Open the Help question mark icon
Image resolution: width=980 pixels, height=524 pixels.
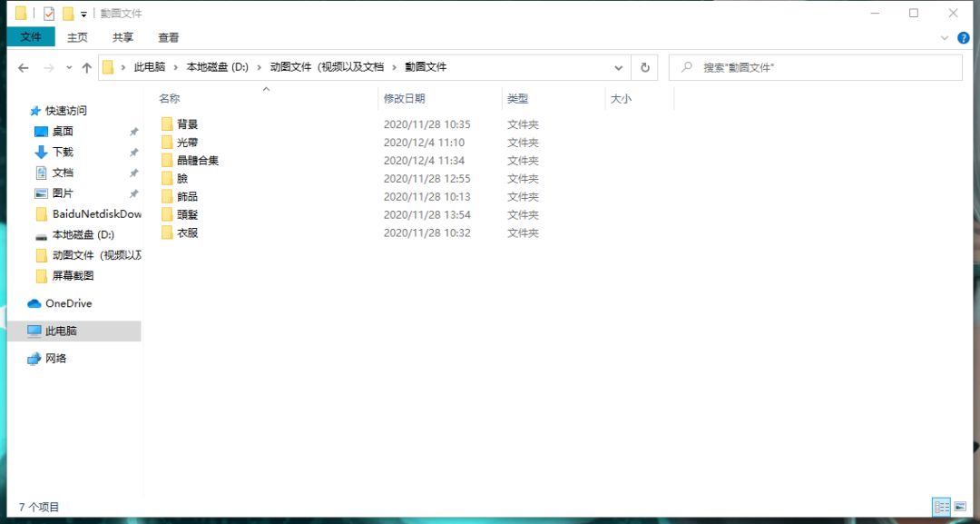963,38
